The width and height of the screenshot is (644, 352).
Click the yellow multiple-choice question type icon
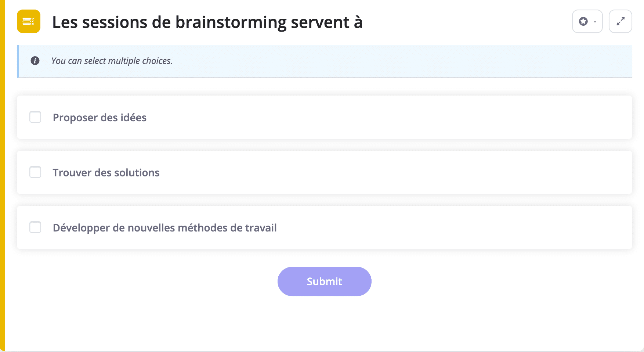click(29, 22)
